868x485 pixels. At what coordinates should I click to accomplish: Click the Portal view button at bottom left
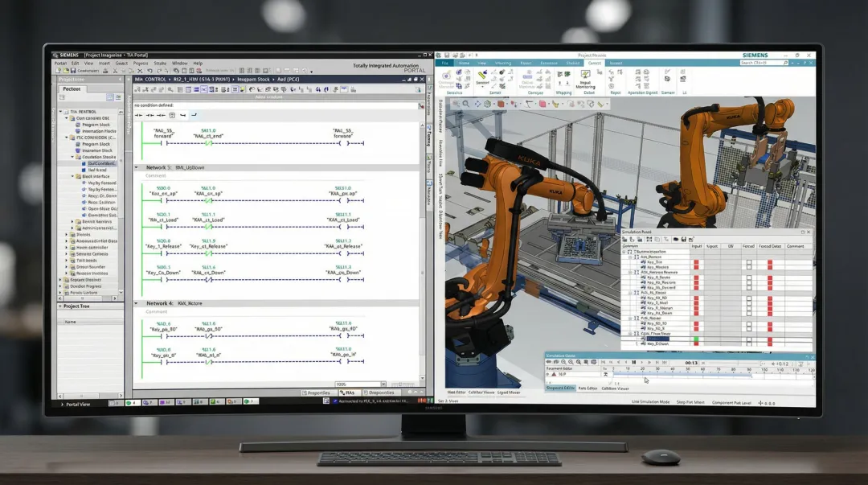[x=68, y=403]
